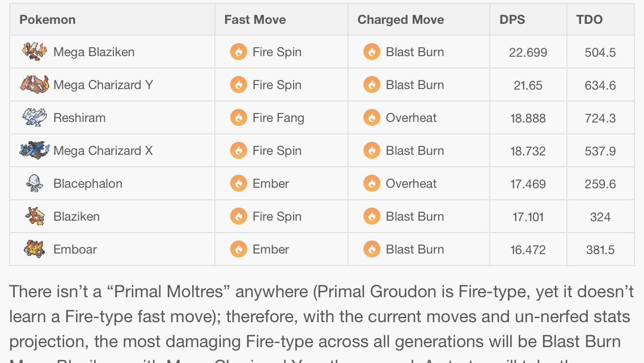Viewport: 644px width, 363px height.
Task: Click the Reshiram sprite icon
Action: (x=35, y=117)
